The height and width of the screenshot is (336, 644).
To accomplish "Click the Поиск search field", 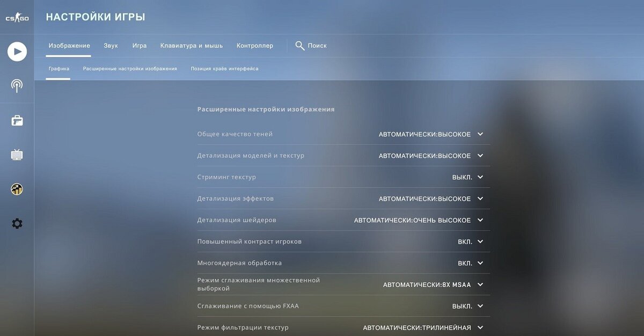I will 317,46.
